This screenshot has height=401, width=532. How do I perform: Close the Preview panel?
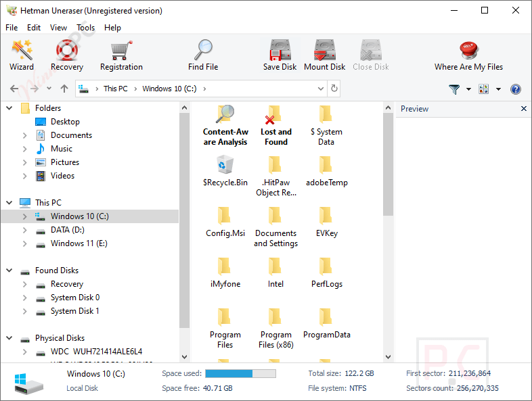click(x=524, y=108)
